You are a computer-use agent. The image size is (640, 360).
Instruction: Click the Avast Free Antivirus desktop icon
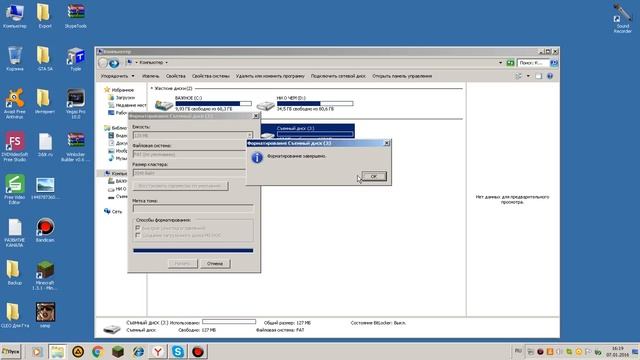[15, 104]
